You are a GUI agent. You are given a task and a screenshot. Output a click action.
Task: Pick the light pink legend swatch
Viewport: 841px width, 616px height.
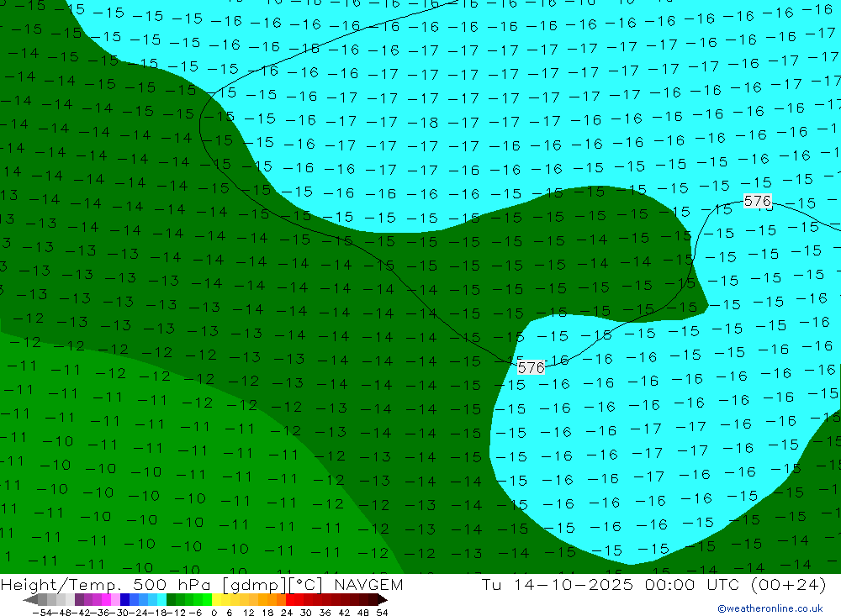tap(115, 599)
